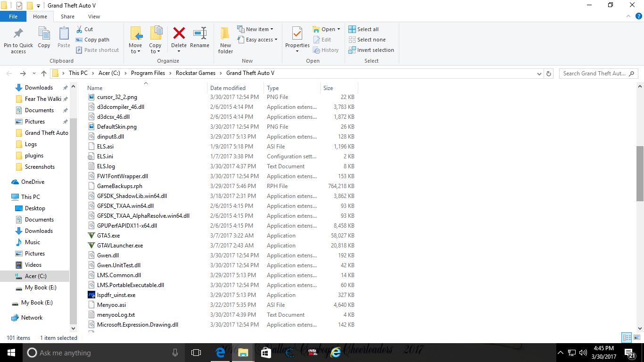Screen dimensions: 644x362
Task: Click the Forward navigation arrow
Action: (x=23, y=74)
